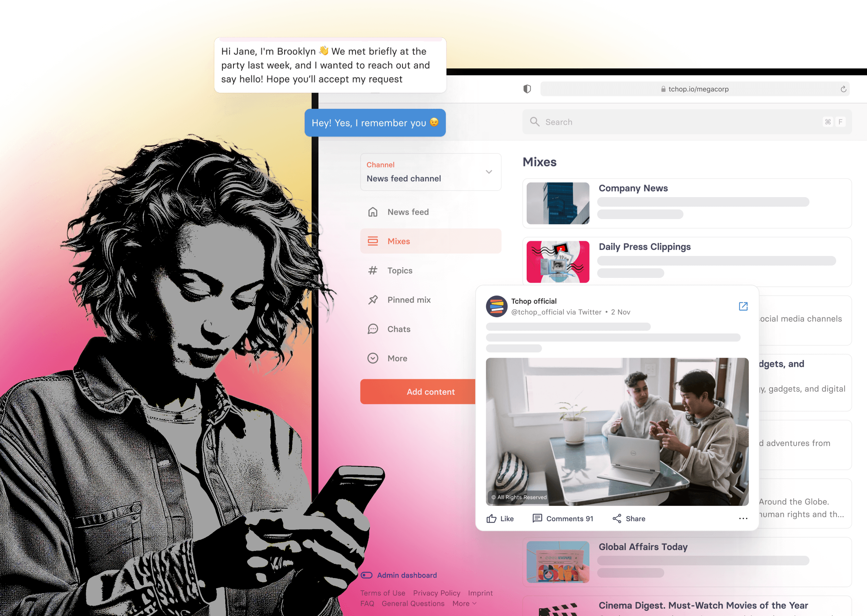Image resolution: width=867 pixels, height=616 pixels.
Task: Click the Add content button
Action: pyautogui.click(x=430, y=392)
